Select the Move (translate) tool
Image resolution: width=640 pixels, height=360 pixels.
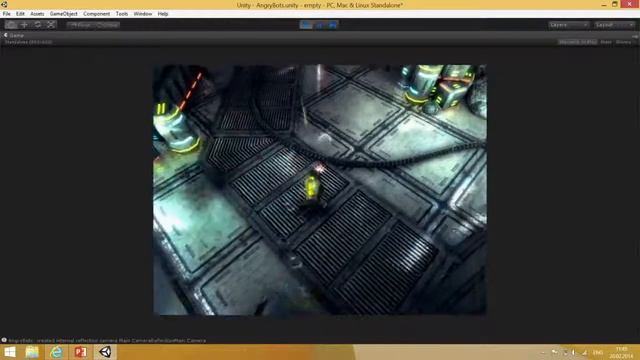(x=24, y=25)
